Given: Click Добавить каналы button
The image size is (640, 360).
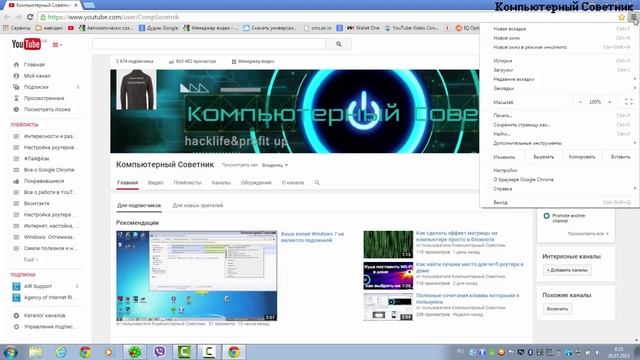Looking at the screenshot, I should click(567, 270).
